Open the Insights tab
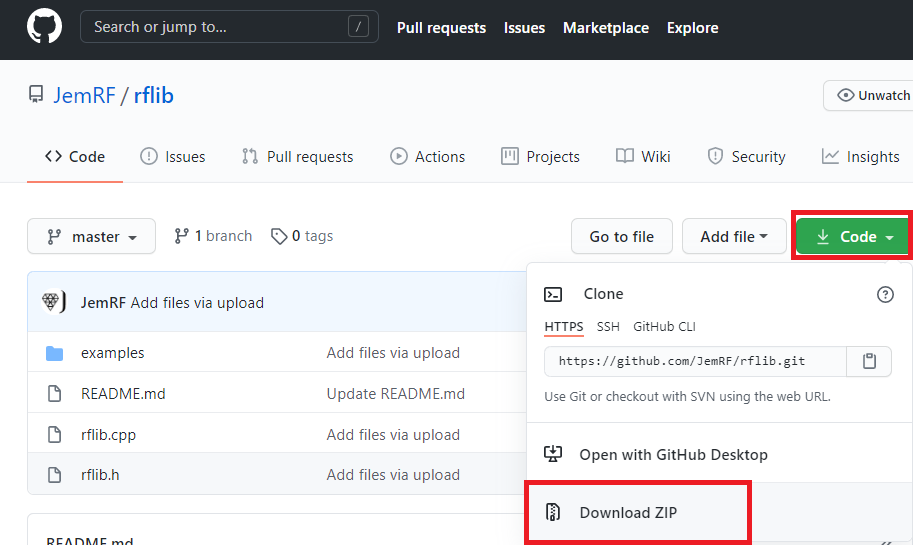Image resolution: width=913 pixels, height=545 pixels. click(x=861, y=157)
